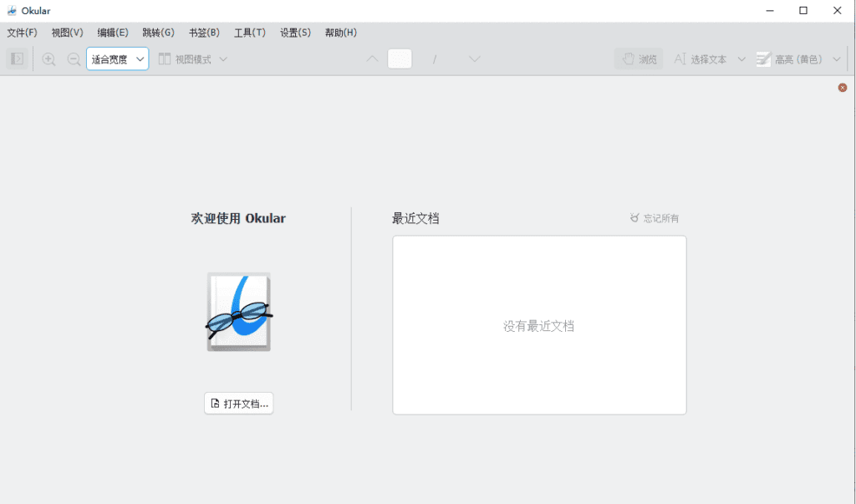Click the 打开文档... button

(238, 404)
